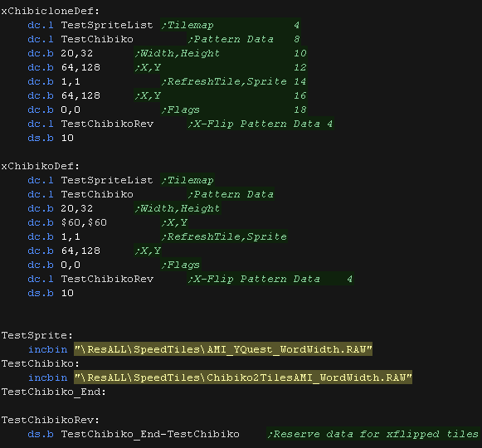
Task: Click the TestChibikoRev label
Action: coord(51,421)
